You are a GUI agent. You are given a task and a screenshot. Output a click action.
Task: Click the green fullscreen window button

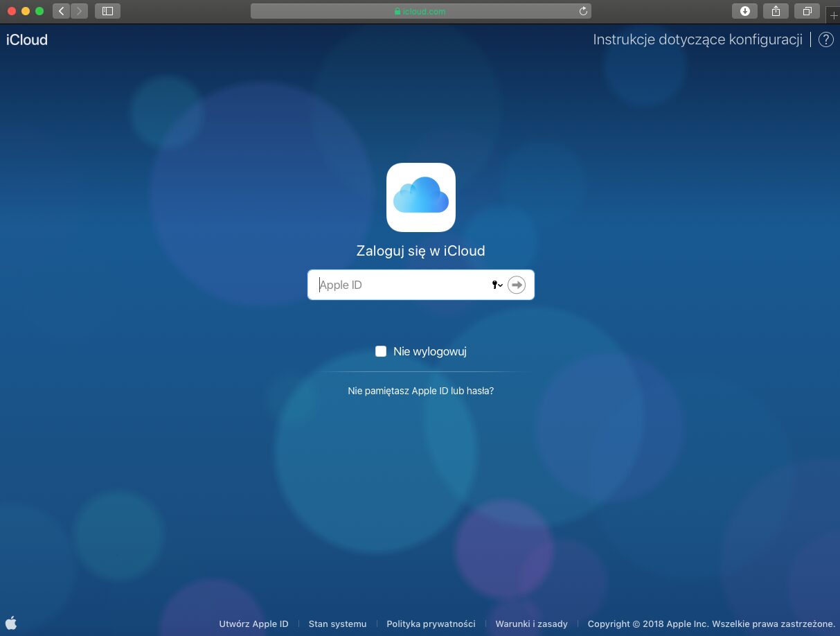39,11
